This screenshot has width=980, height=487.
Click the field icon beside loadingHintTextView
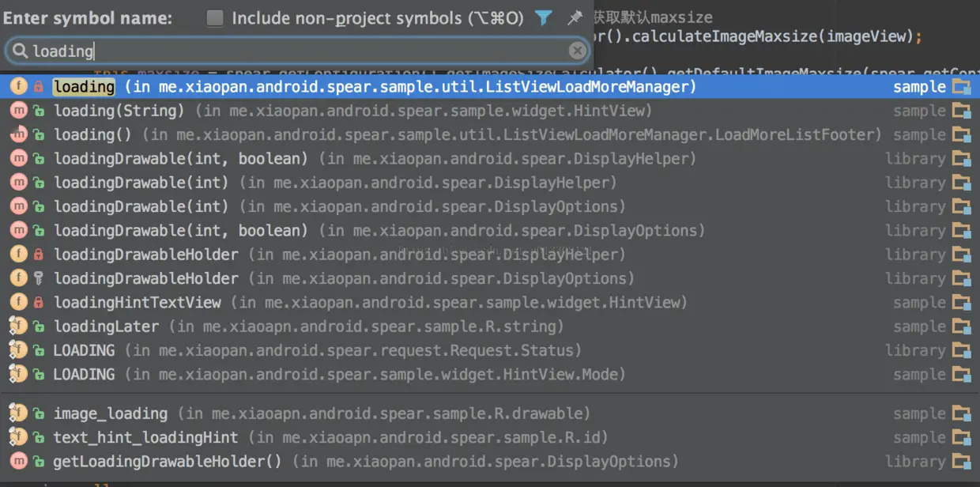click(18, 303)
